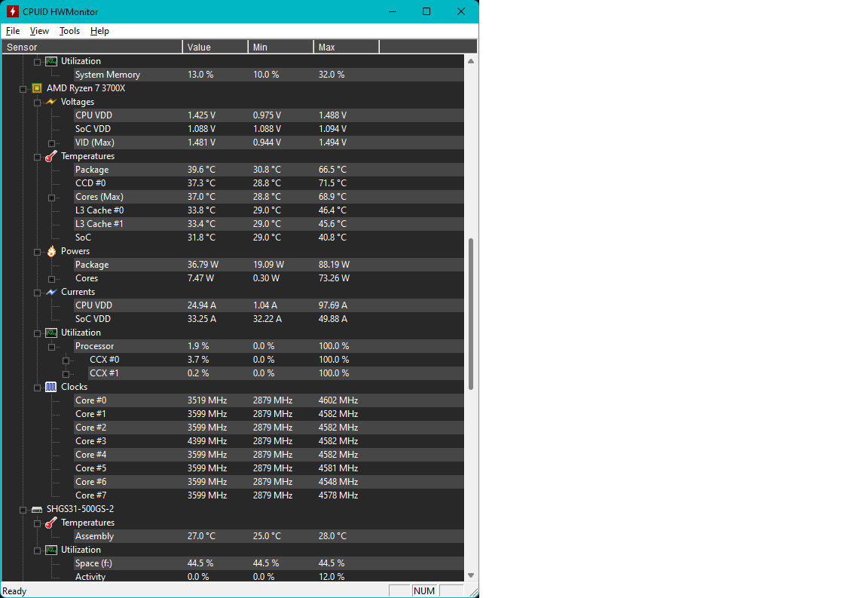Click the Value column header

click(x=215, y=47)
